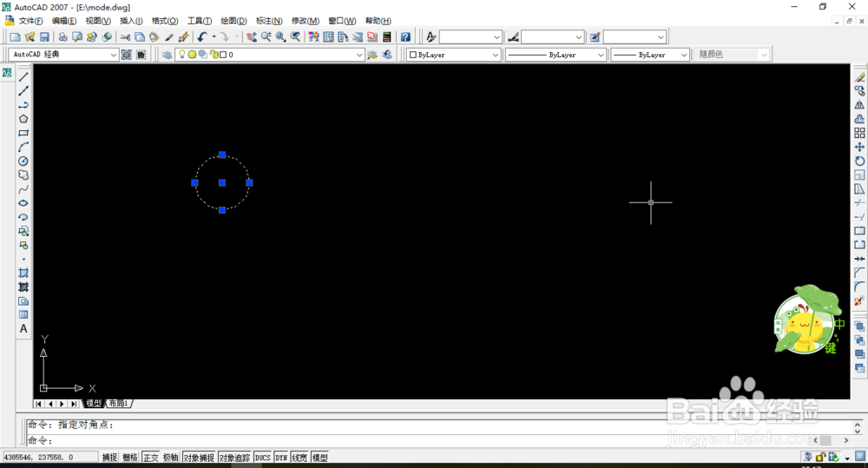
Task: Click the Save file icon
Action: coord(44,37)
